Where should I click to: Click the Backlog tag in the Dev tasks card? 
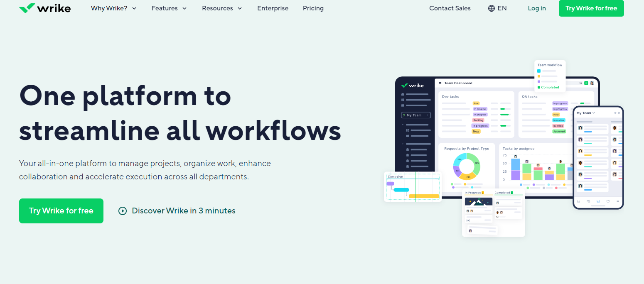(478, 120)
